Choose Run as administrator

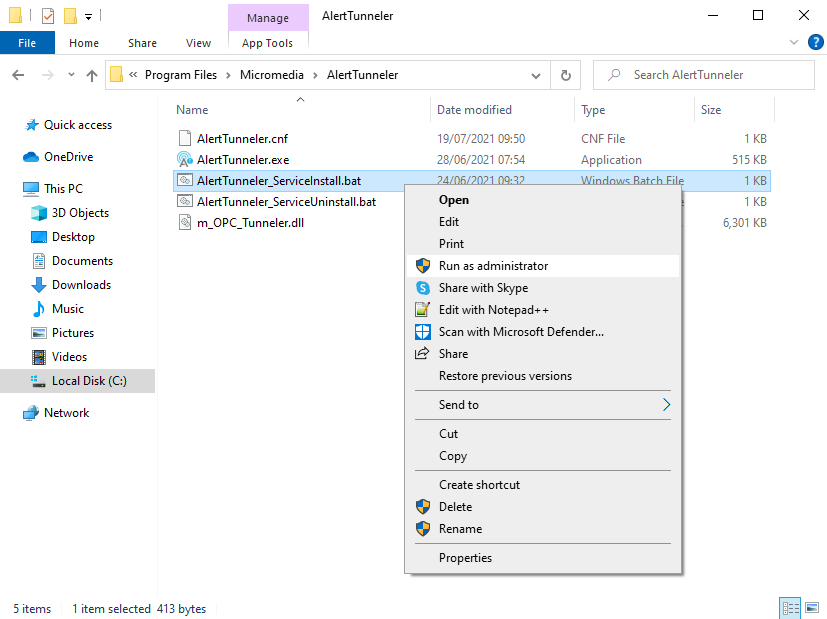(493, 266)
